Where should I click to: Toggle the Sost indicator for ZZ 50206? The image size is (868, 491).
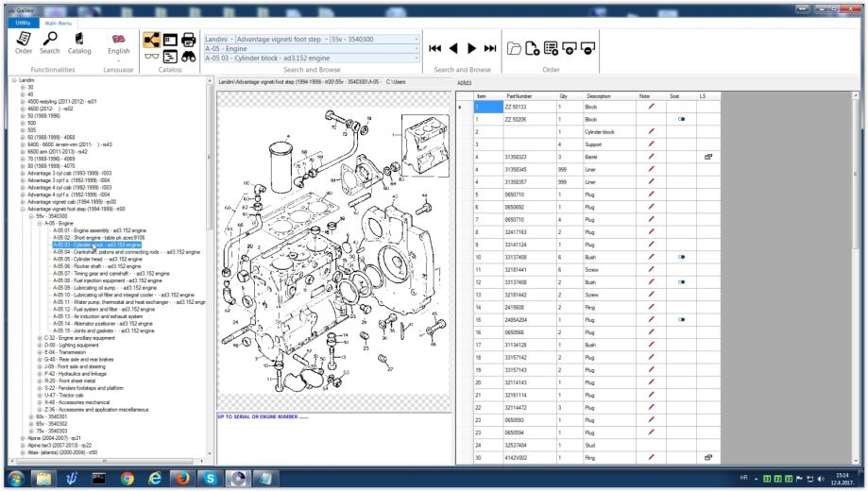pyautogui.click(x=679, y=120)
